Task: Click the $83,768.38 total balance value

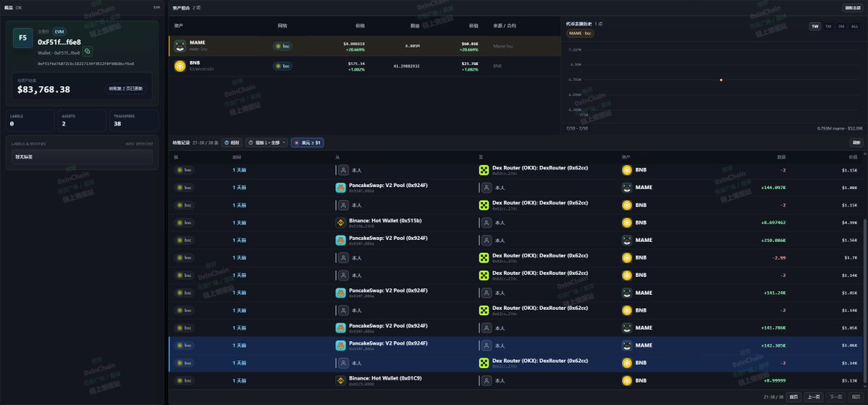Action: pyautogui.click(x=43, y=89)
